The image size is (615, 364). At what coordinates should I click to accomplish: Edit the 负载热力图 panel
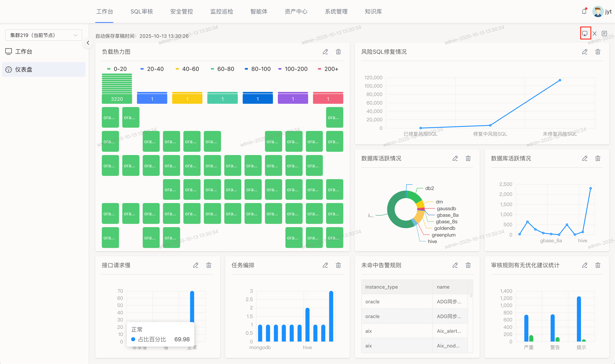[x=325, y=52]
